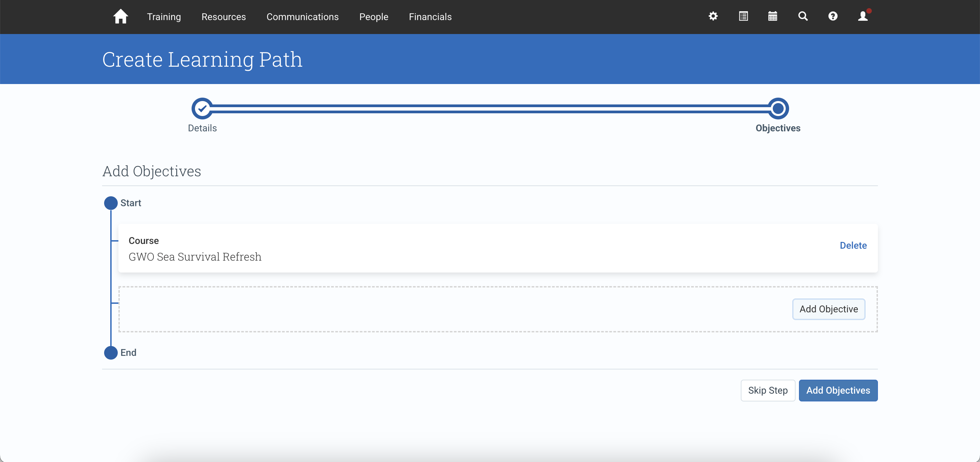The height and width of the screenshot is (462, 980).
Task: Click the Details step label
Action: tap(202, 128)
